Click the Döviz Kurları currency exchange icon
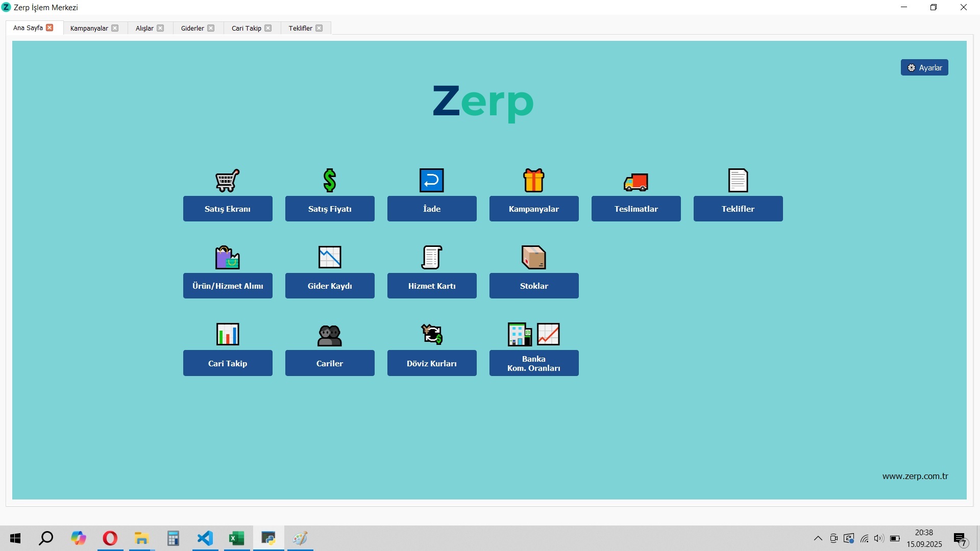980x551 pixels. (431, 334)
